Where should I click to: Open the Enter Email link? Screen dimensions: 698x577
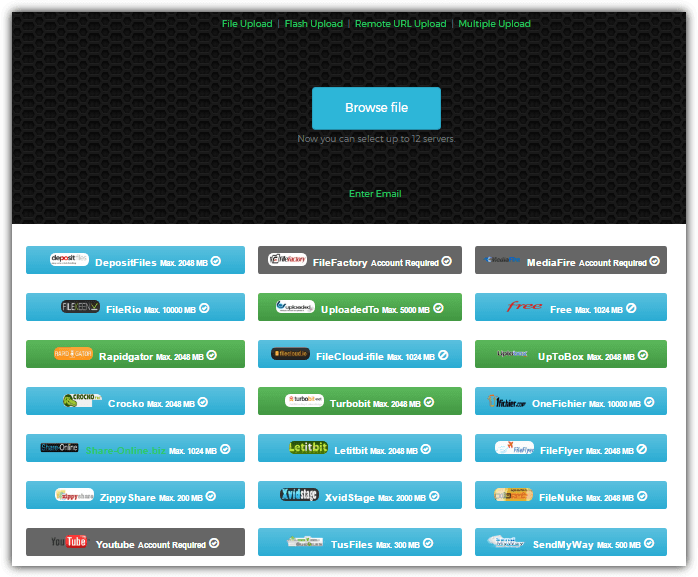click(375, 194)
